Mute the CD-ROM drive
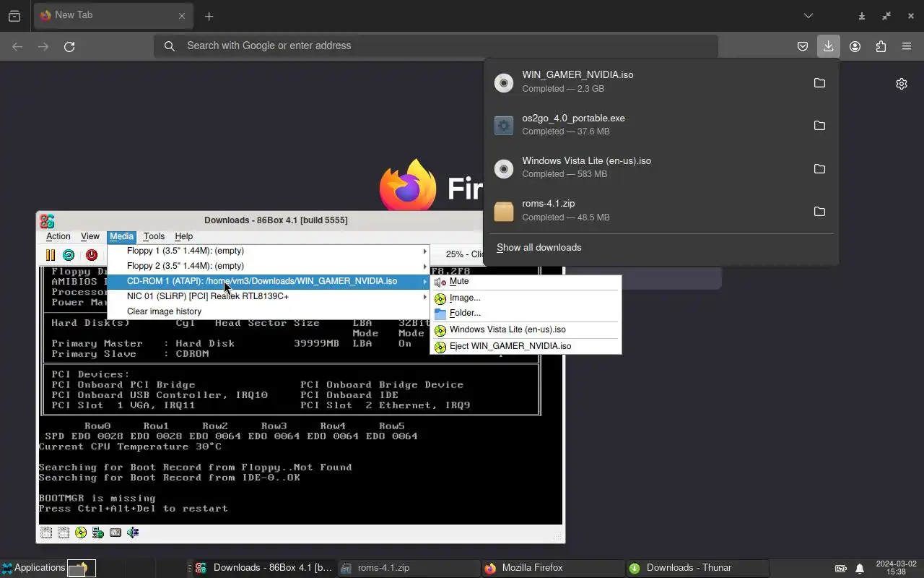Screen dimensions: 924x578 coord(526,282)
